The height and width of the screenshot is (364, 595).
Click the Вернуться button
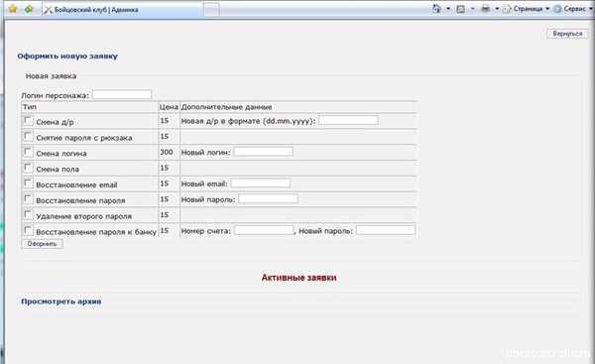pyautogui.click(x=567, y=34)
